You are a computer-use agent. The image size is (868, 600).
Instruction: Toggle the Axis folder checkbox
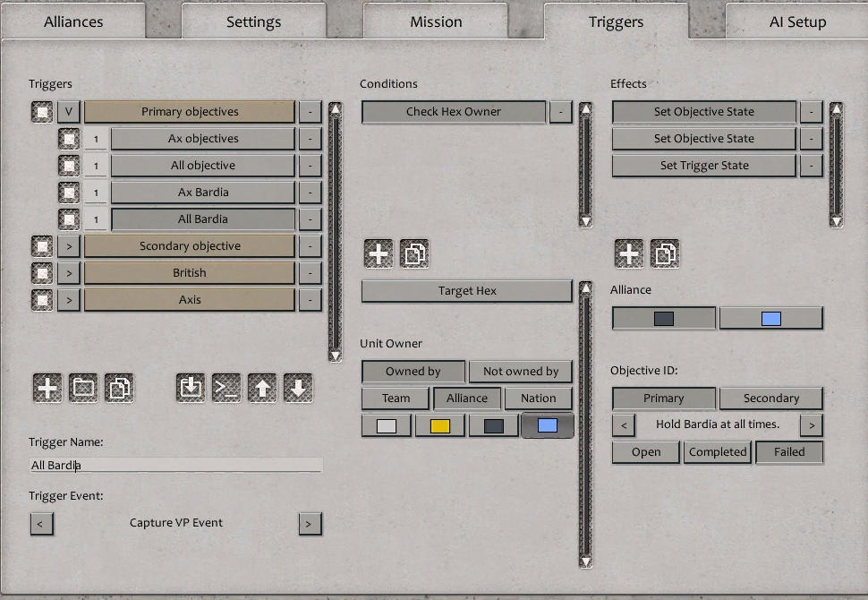coord(42,300)
